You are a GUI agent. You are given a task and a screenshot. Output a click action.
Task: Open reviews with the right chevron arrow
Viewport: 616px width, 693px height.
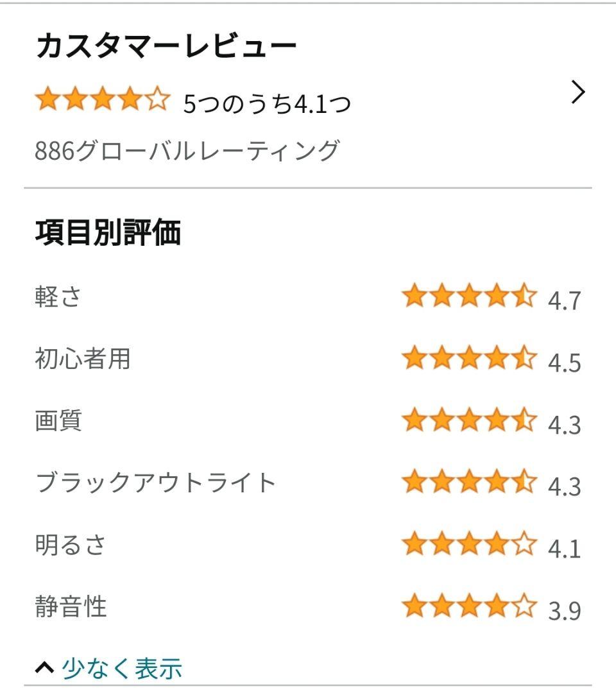pyautogui.click(x=578, y=94)
